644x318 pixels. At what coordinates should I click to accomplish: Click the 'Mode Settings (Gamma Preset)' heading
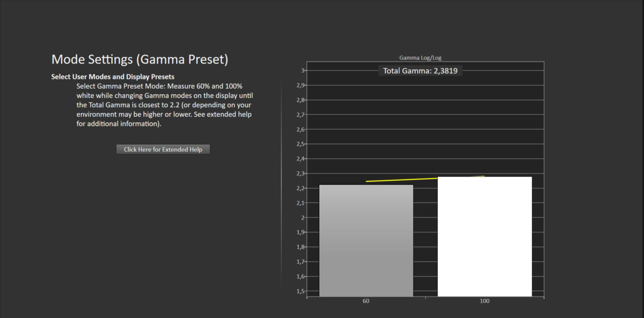tap(140, 59)
